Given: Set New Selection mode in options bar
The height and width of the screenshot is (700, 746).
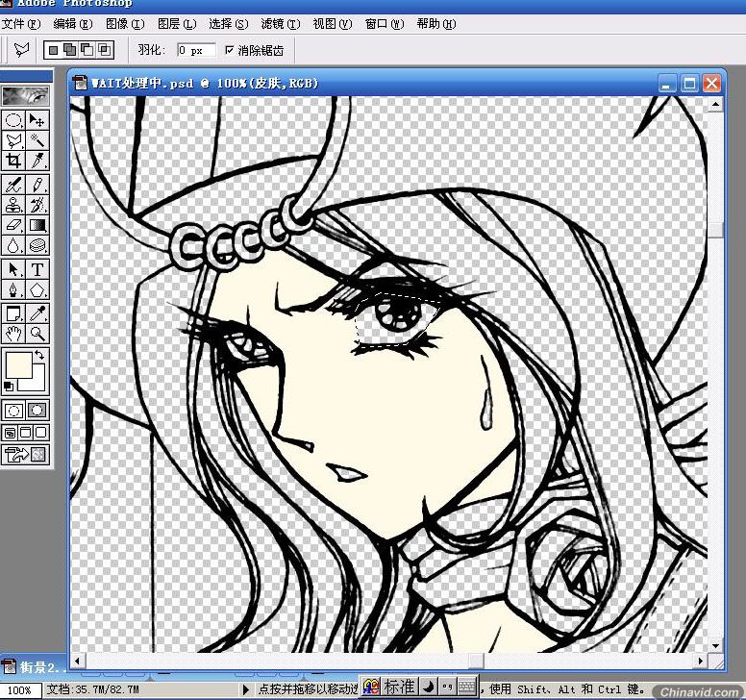Looking at the screenshot, I should coord(53,49).
